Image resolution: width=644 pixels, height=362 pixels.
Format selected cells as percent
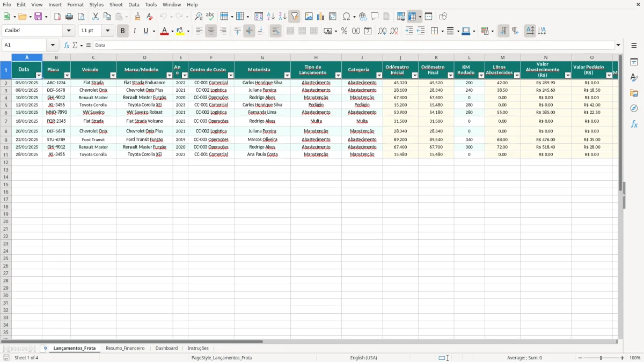(344, 31)
